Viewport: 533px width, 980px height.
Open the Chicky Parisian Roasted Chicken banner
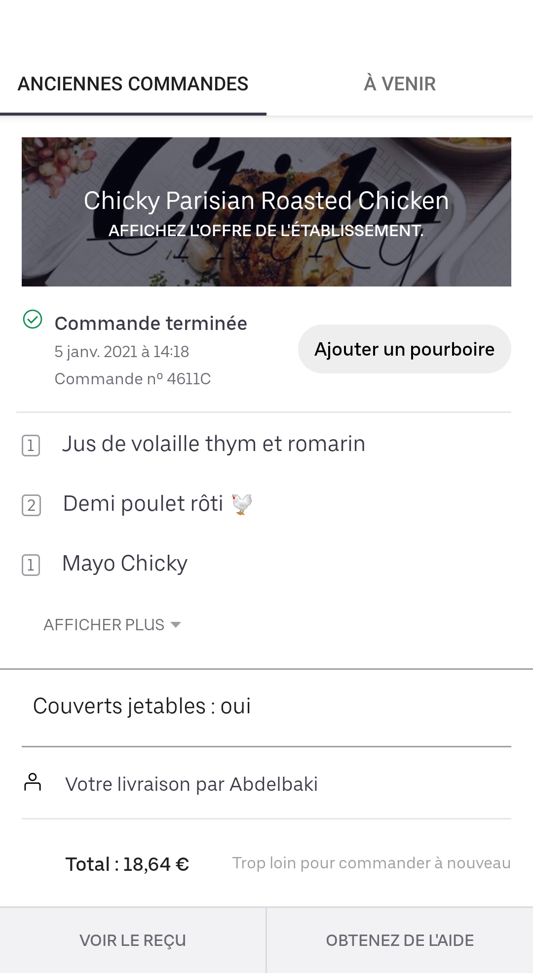coord(266,211)
